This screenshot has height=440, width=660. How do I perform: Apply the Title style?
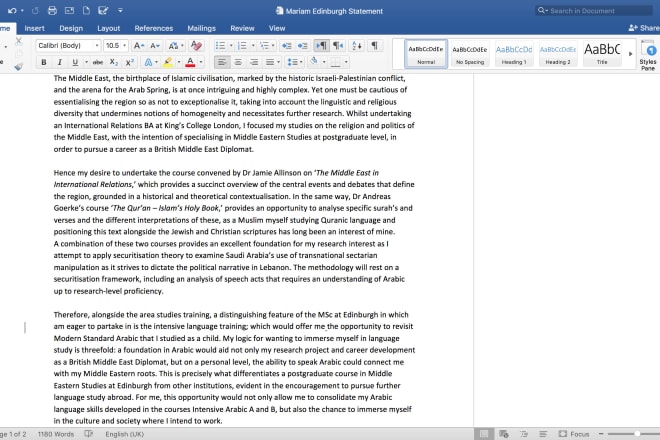tap(602, 54)
